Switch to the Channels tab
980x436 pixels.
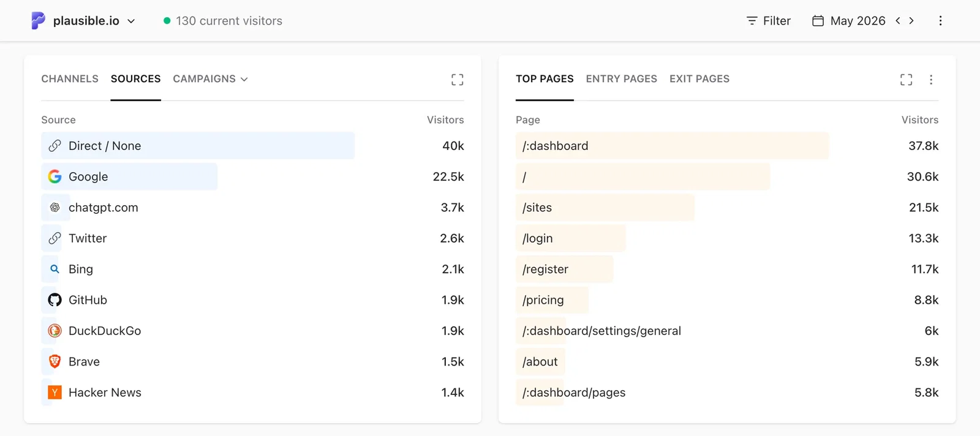[70, 79]
